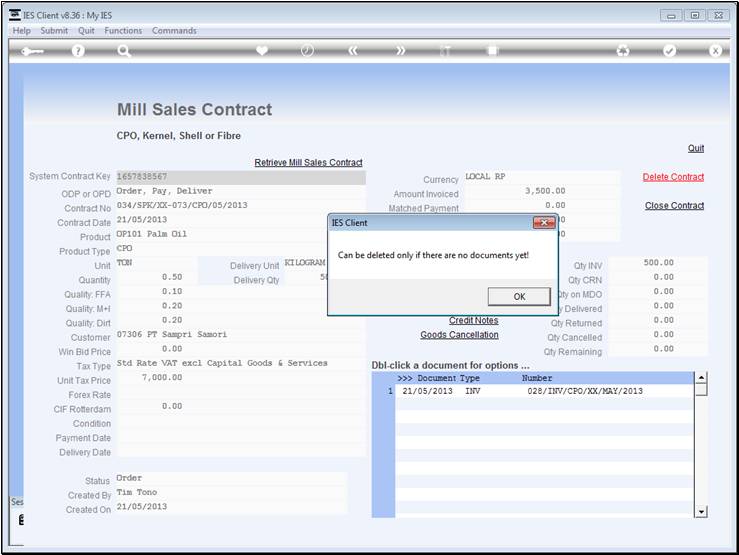This screenshot has height=555, width=739.
Task: Click the round X quit toolbar icon
Action: [x=715, y=51]
